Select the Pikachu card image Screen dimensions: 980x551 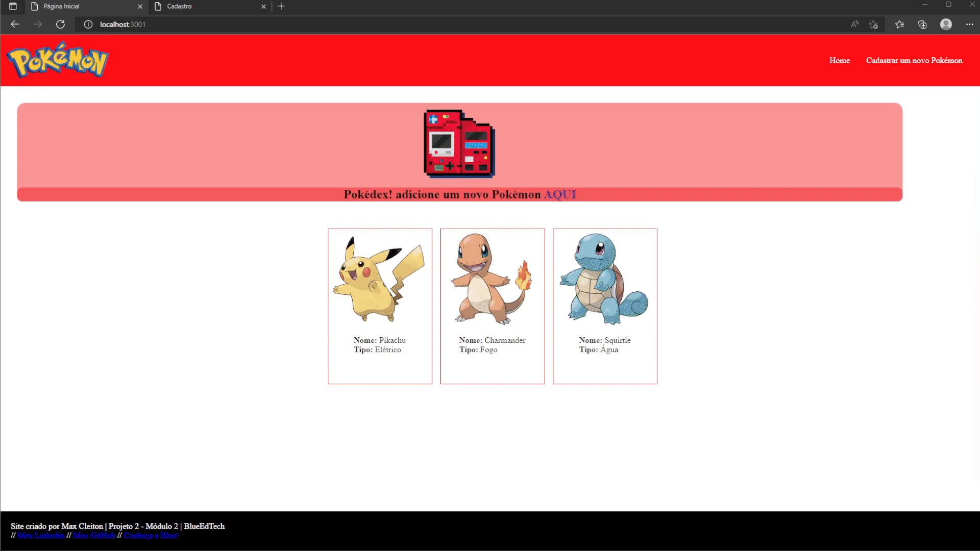coord(379,279)
